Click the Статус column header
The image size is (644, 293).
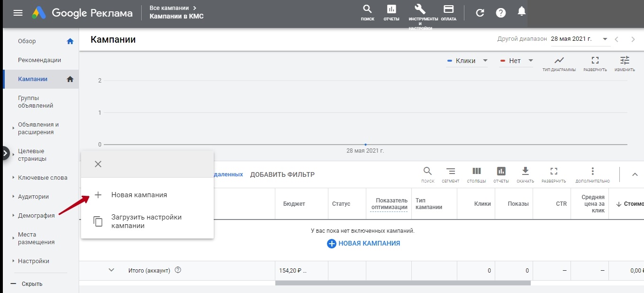point(341,204)
